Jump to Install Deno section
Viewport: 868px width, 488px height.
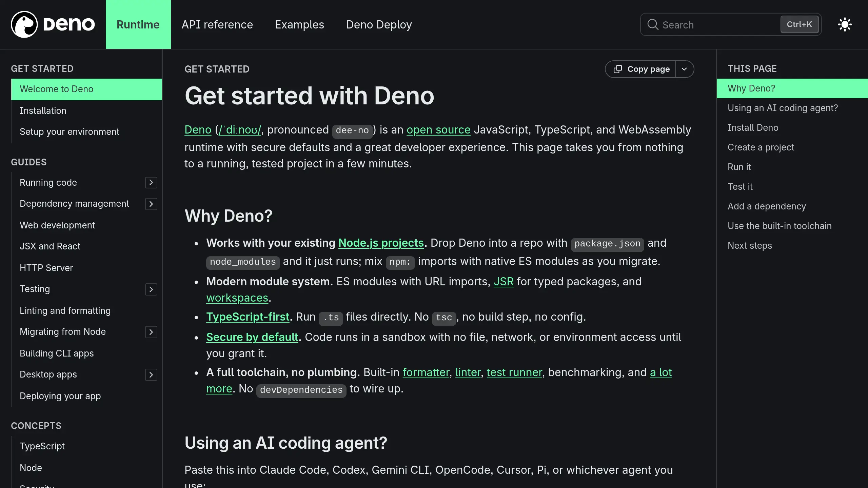click(x=753, y=128)
